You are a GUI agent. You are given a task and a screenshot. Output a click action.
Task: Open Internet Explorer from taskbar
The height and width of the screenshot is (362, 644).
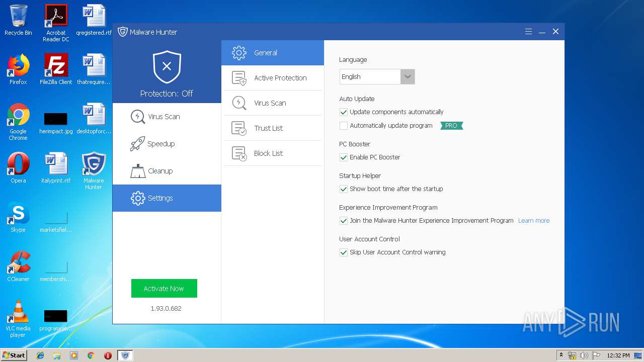[x=40, y=355]
